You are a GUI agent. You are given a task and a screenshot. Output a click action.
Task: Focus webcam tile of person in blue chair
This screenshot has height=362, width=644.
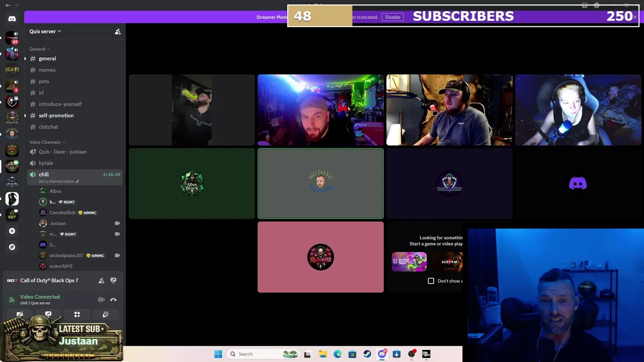578,110
